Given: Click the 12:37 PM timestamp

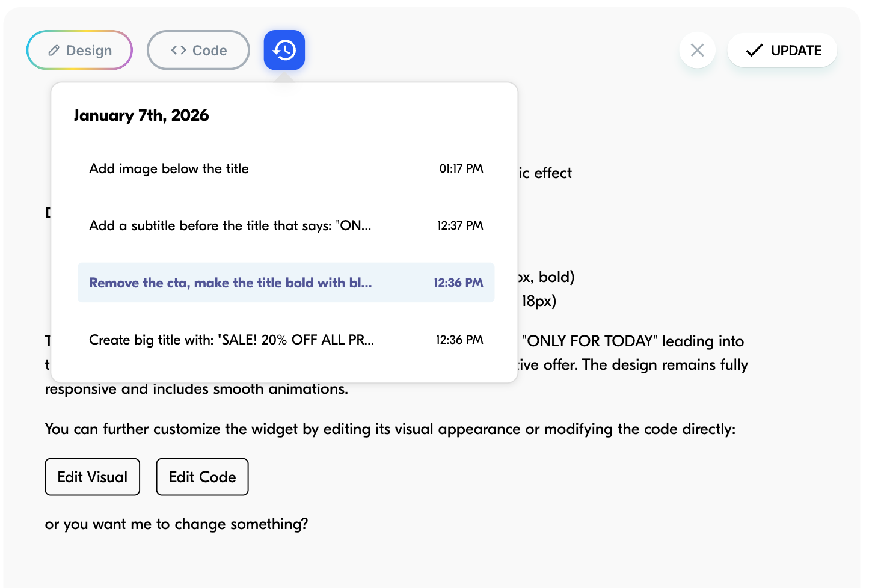Looking at the screenshot, I should coord(460,226).
